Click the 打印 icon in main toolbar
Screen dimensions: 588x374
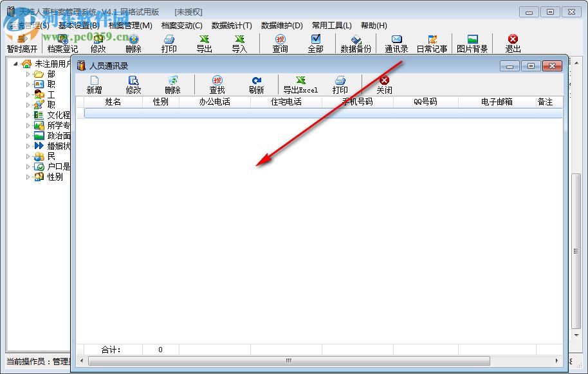point(169,44)
